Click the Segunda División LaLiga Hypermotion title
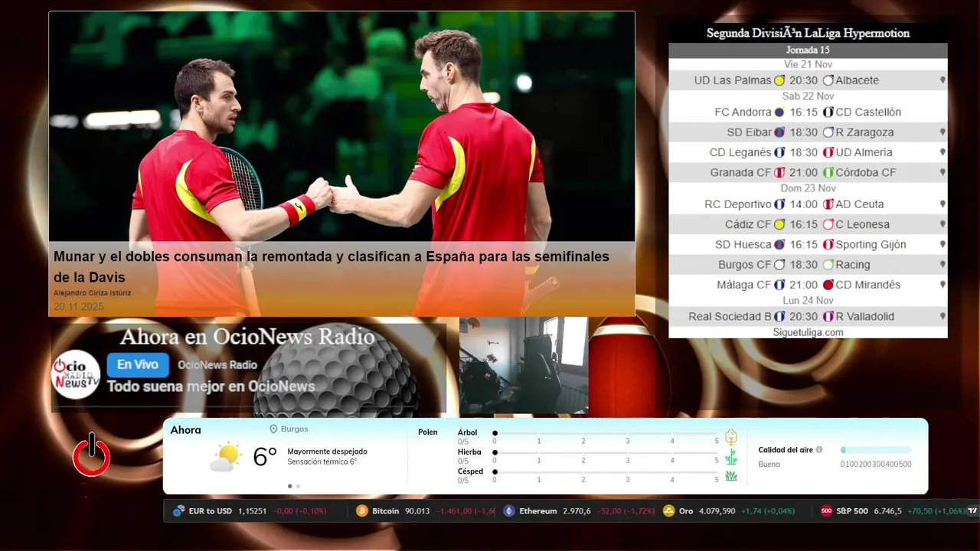Image resolution: width=980 pixels, height=551 pixels. coord(808,33)
